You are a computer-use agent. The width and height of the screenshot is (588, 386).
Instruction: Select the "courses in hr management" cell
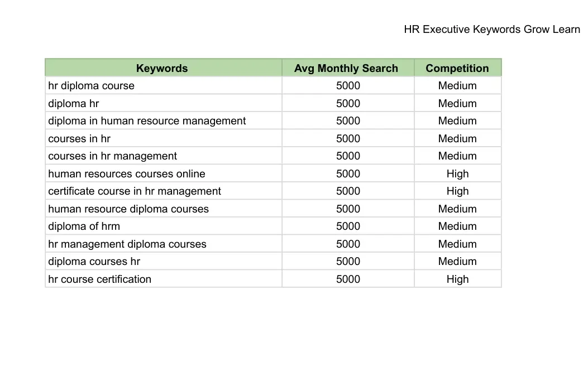[x=112, y=156]
